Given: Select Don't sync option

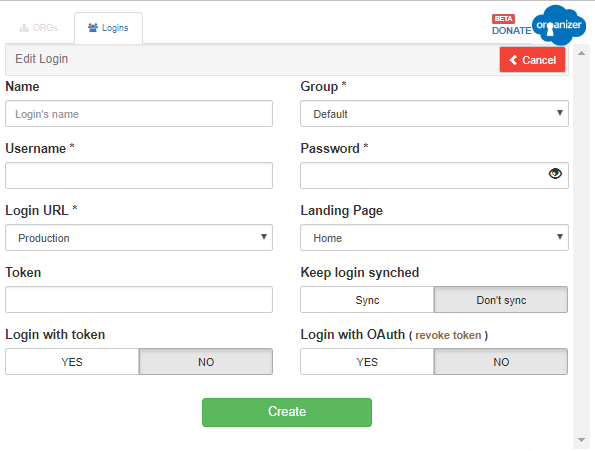Looking at the screenshot, I should (501, 300).
